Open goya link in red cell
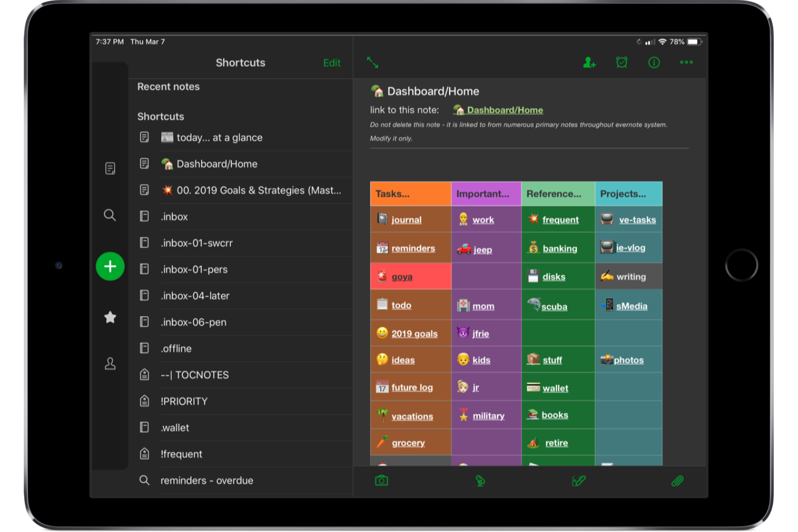The width and height of the screenshot is (798, 532). pos(402,277)
